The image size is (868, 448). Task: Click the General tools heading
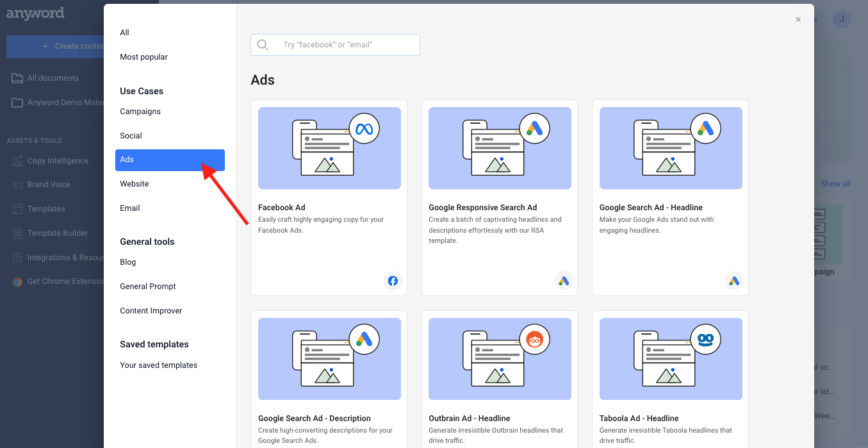tap(147, 242)
